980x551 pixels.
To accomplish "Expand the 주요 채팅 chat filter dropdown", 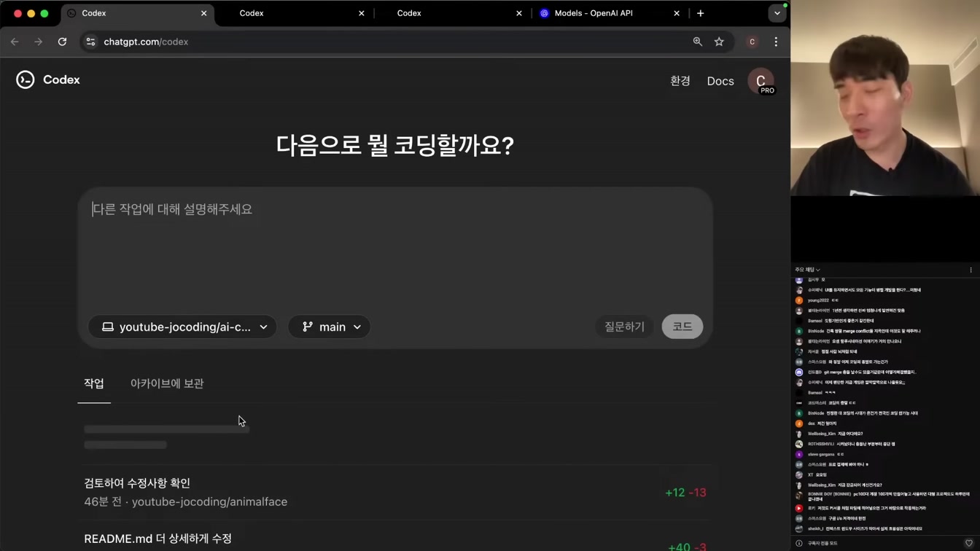I will point(807,270).
